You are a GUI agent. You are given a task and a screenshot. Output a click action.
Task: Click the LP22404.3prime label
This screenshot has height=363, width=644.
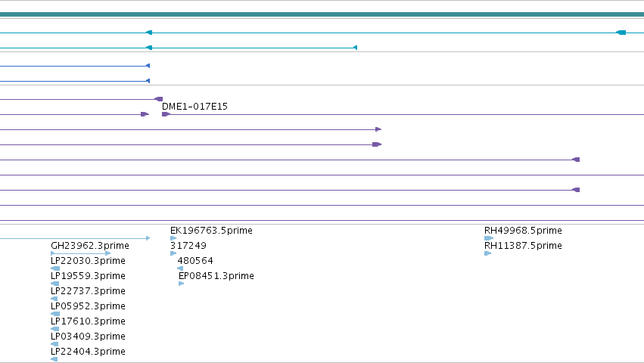(x=88, y=352)
